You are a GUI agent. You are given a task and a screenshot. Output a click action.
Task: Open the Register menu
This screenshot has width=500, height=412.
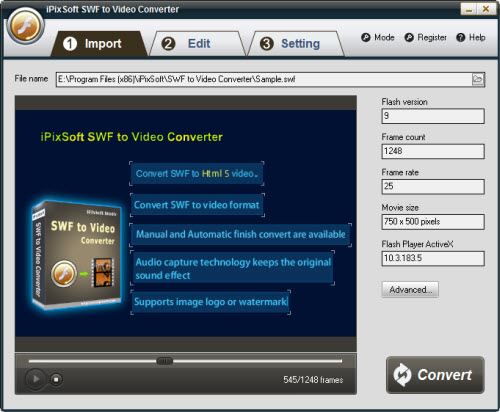click(x=426, y=37)
